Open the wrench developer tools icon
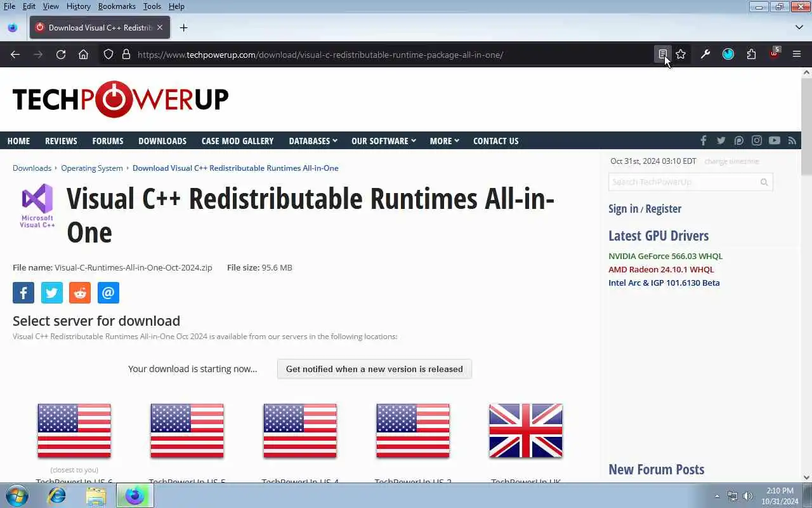Image resolution: width=812 pixels, height=508 pixels. click(705, 55)
